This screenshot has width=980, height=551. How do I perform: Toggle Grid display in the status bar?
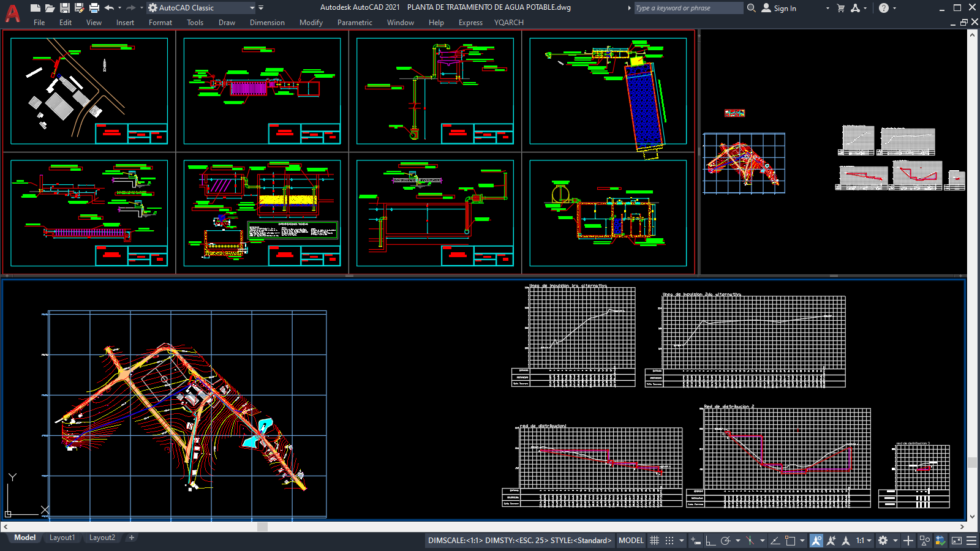(x=655, y=541)
